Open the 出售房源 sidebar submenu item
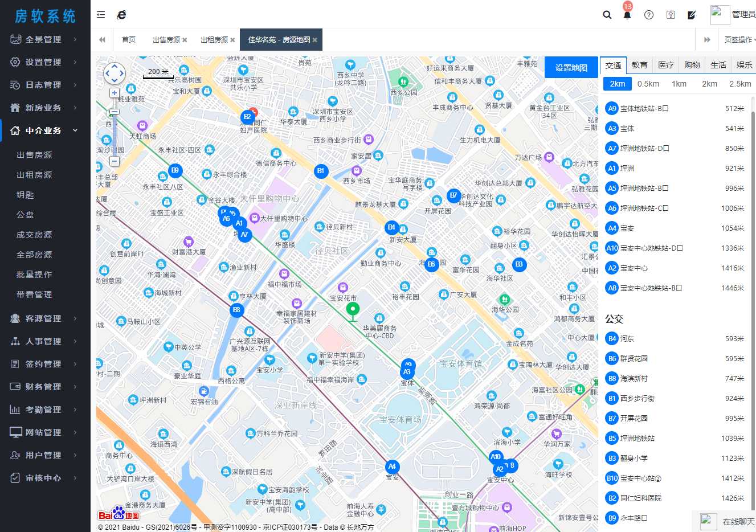The height and width of the screenshot is (532, 756). coord(34,155)
